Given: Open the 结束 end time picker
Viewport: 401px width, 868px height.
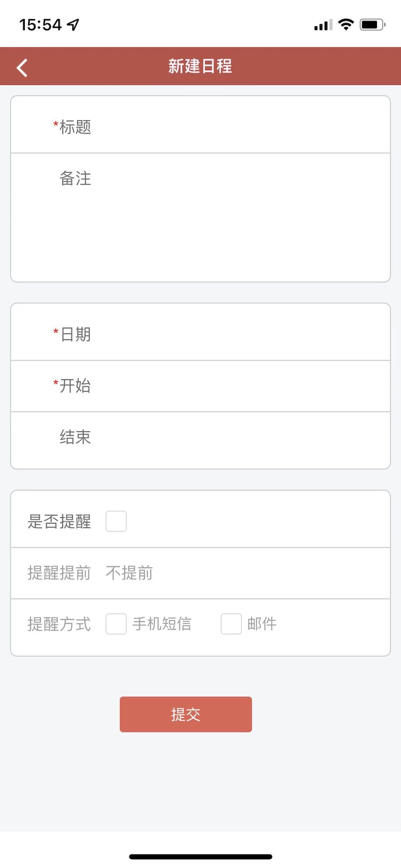Looking at the screenshot, I should (x=240, y=437).
